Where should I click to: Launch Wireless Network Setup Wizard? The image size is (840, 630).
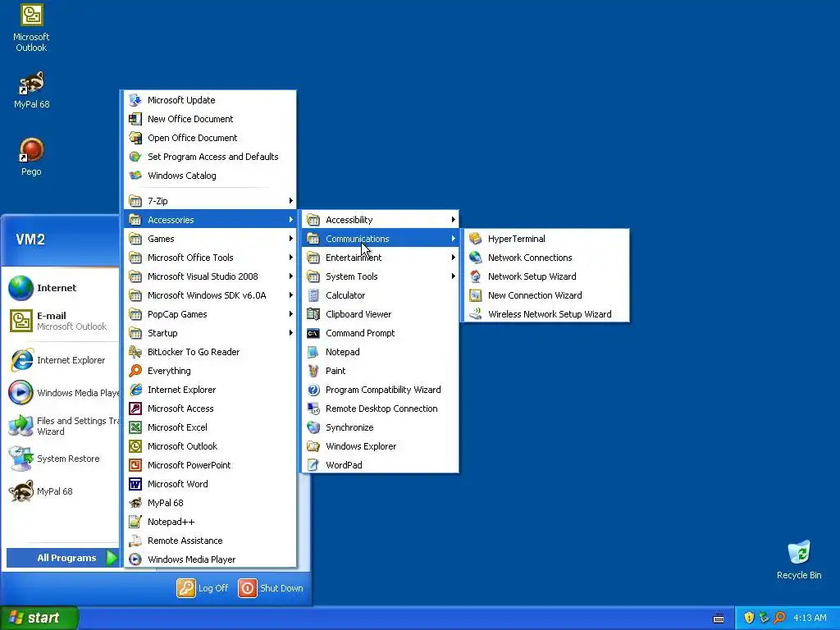(546, 314)
